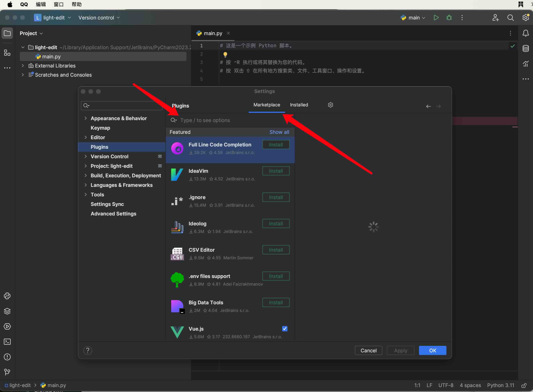This screenshot has height=392, width=533.
Task: Expand the Editor settings section
Action: (x=86, y=137)
